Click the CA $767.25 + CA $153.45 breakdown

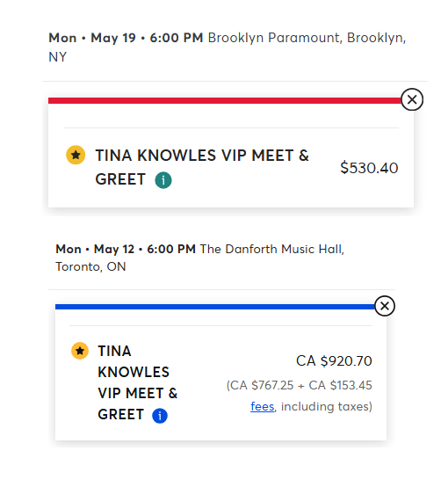[299, 385]
